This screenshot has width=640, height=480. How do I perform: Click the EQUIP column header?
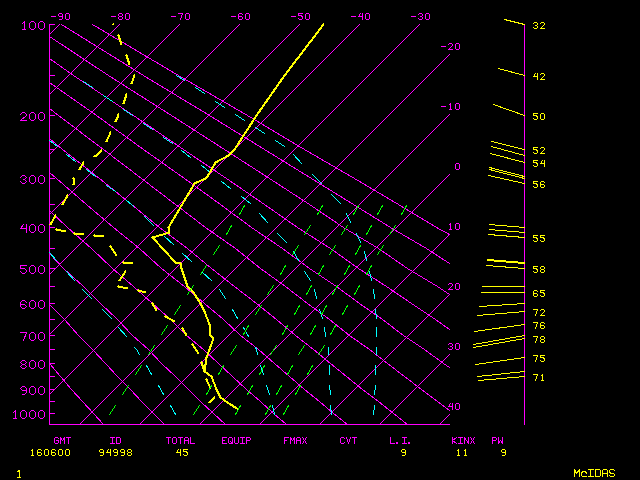236,440
